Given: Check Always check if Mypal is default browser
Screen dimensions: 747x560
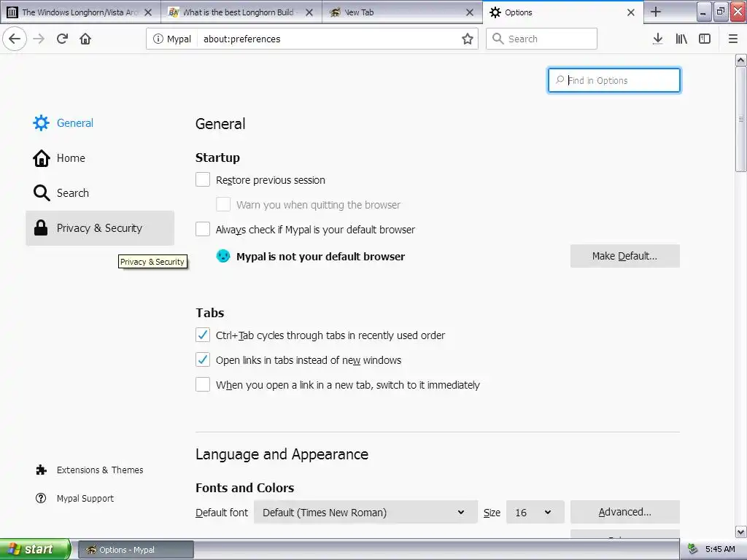Looking at the screenshot, I should 203,229.
